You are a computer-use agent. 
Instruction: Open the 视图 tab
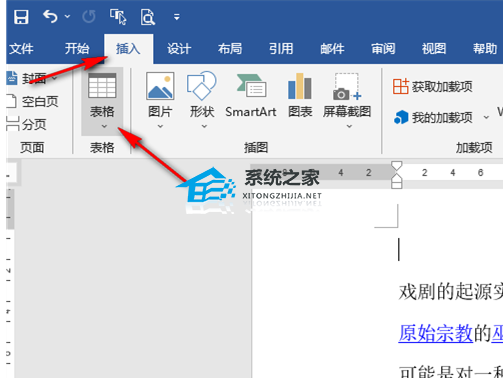point(434,49)
